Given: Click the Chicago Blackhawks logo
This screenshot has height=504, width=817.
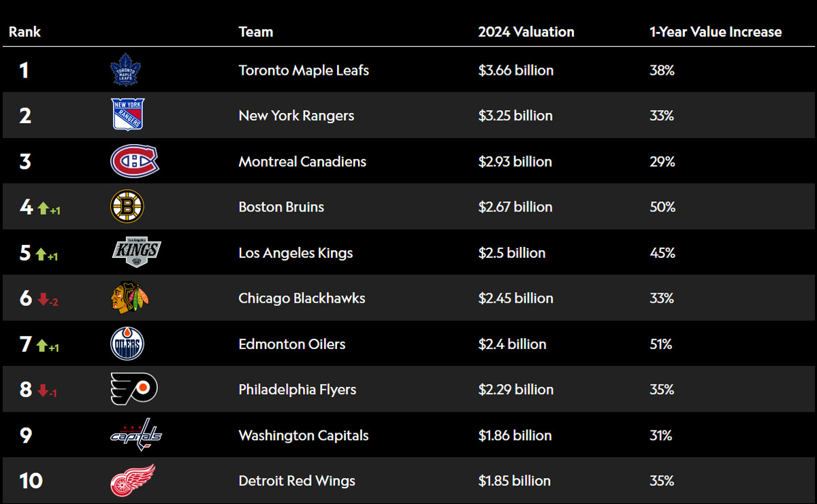Looking at the screenshot, I should [x=129, y=298].
